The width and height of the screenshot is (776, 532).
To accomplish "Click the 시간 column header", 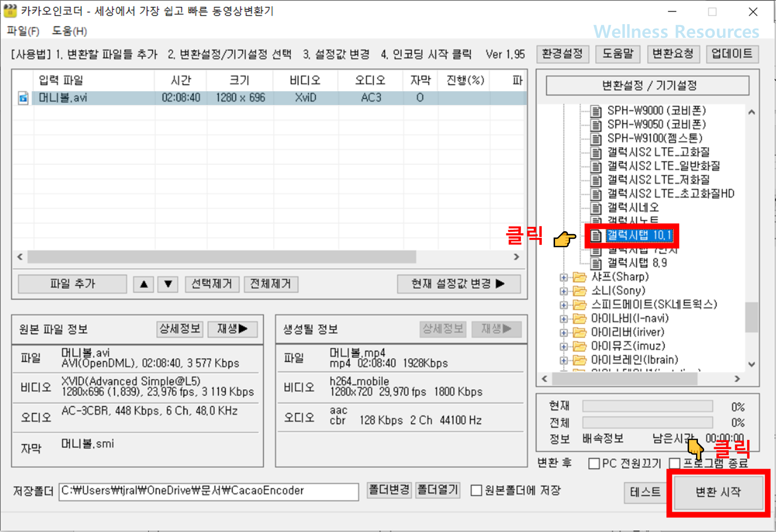I will click(x=181, y=80).
